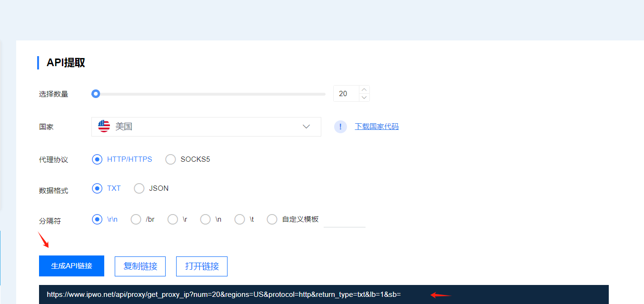
Task: Select the \n separator option
Action: [205, 219]
